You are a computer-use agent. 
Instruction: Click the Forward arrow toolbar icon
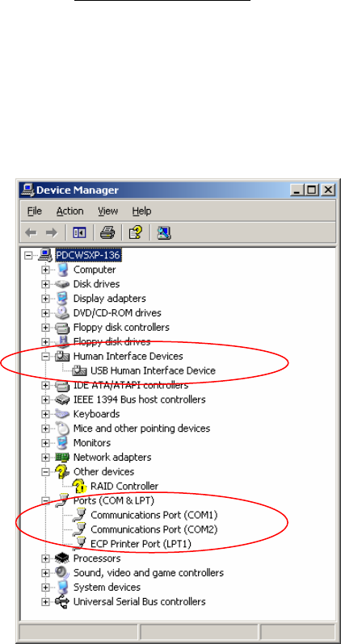click(52, 233)
